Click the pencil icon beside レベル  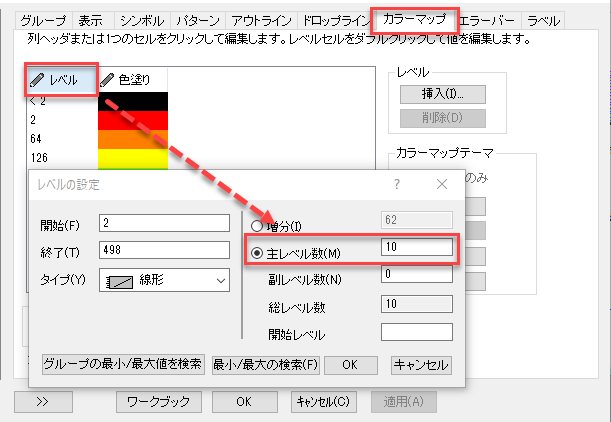(x=37, y=80)
